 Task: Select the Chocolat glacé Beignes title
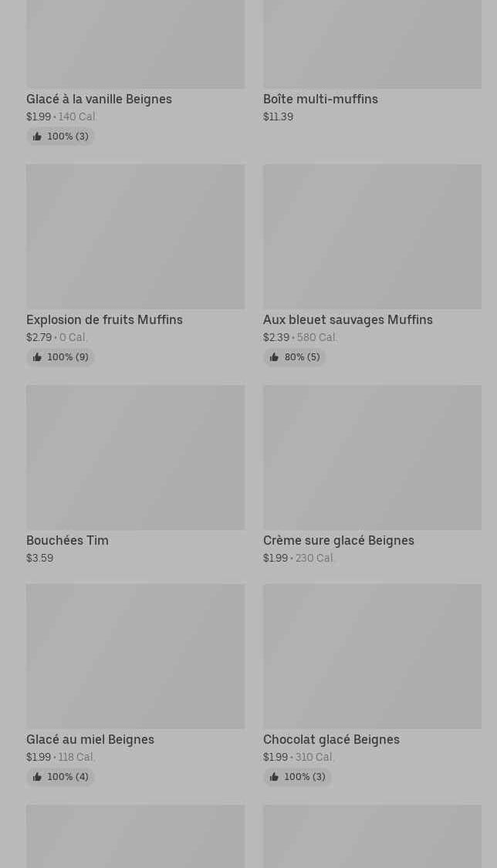[331, 739]
